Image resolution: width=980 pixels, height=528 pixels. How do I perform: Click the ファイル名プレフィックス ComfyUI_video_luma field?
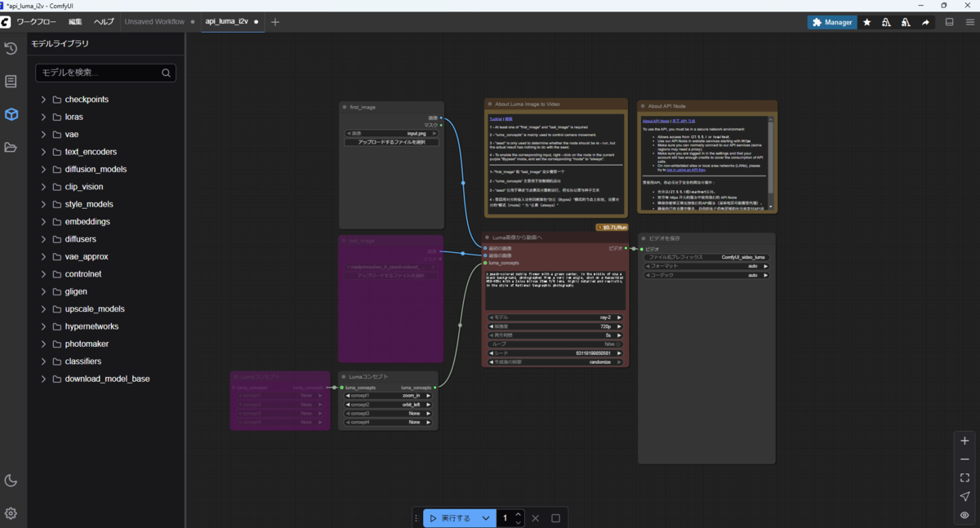[706, 257]
